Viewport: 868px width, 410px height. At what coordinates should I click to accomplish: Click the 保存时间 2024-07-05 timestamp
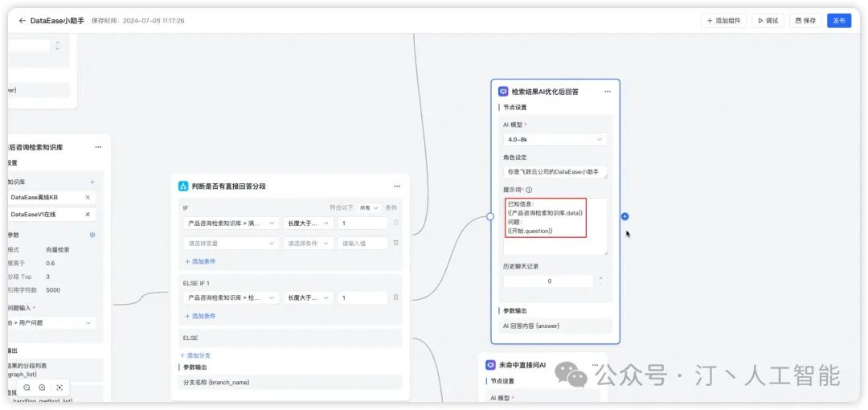pos(138,21)
